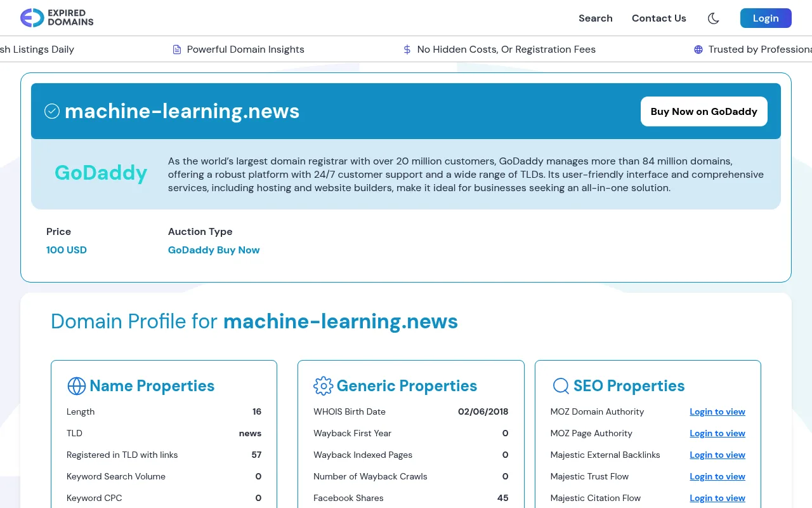Image resolution: width=812 pixels, height=508 pixels.
Task: Click the dollar icon beside No Hidden Costs
Action: pos(407,50)
